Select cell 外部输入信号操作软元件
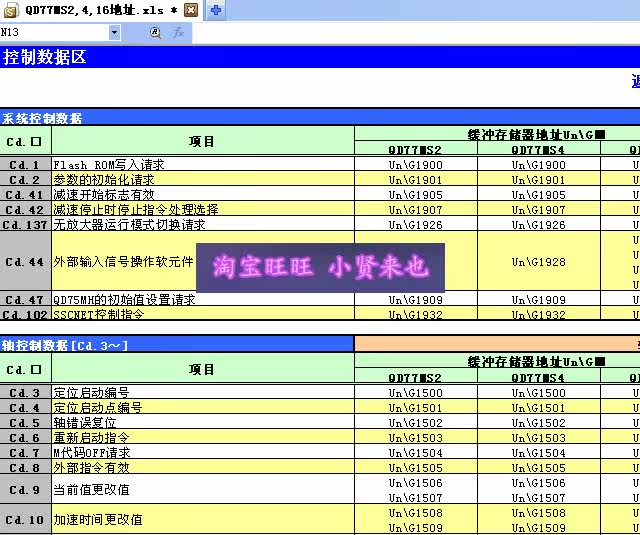Viewport: 640px width, 535px height. tap(203, 262)
